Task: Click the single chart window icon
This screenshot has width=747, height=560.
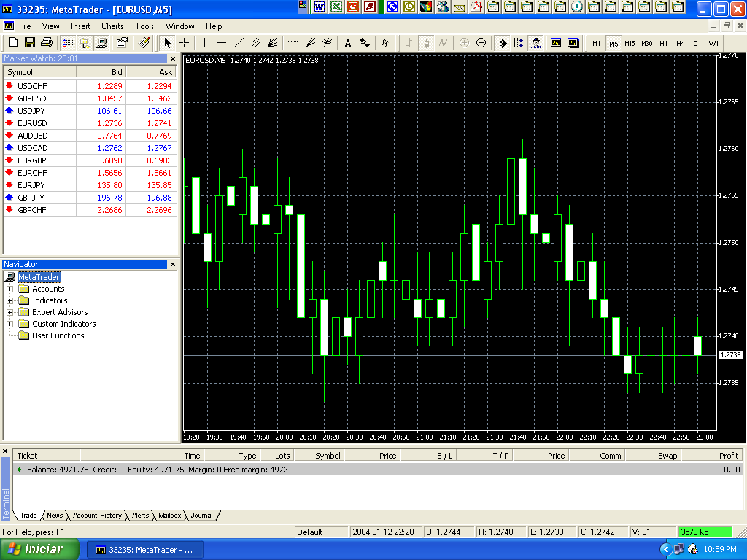Action: tap(555, 43)
